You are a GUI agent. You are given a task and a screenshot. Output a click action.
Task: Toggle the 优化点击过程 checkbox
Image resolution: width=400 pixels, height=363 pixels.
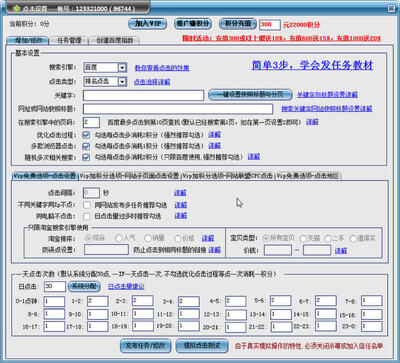(86, 135)
